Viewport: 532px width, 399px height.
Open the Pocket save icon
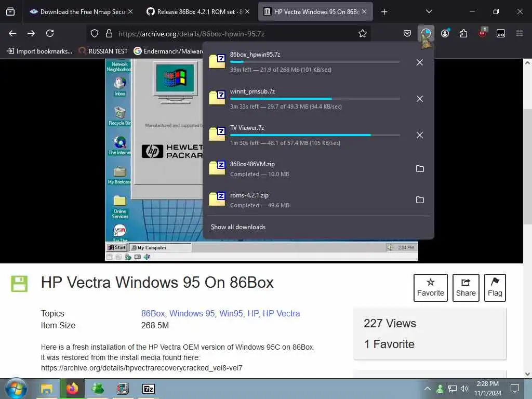tap(407, 33)
